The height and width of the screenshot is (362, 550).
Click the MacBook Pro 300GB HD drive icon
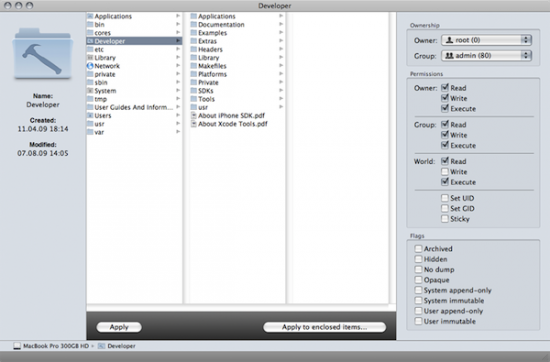pos(17,346)
